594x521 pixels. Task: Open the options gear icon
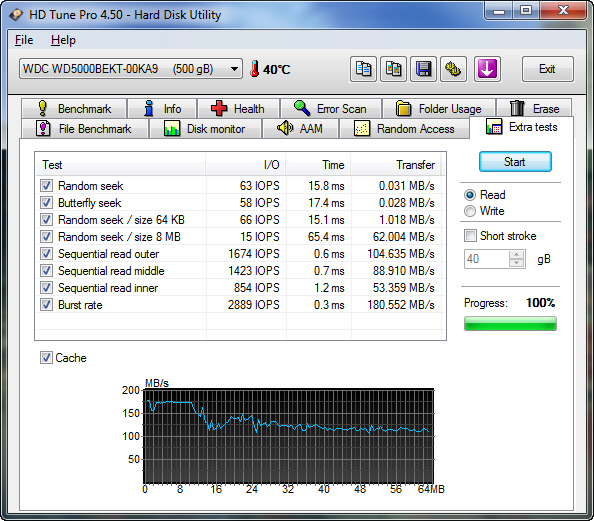[453, 69]
